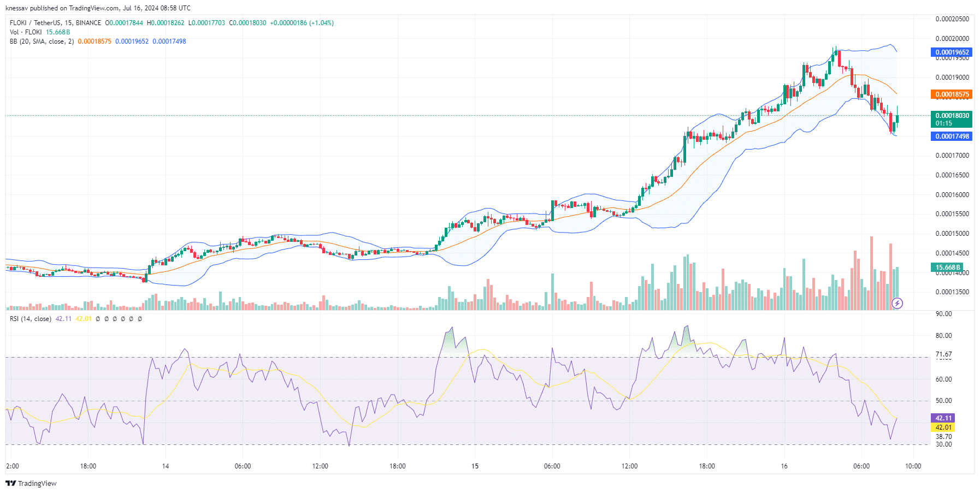Select the second ∅ icon in the RSI legend

(x=107, y=319)
